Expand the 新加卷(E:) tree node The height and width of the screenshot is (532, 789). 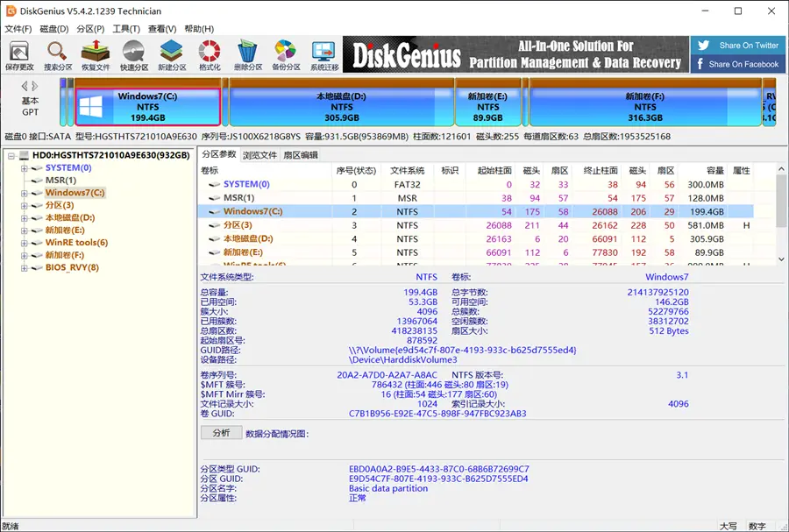24,231
